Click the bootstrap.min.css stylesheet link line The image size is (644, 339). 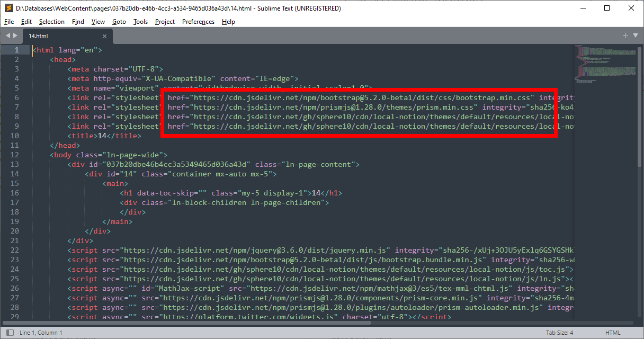click(320, 97)
